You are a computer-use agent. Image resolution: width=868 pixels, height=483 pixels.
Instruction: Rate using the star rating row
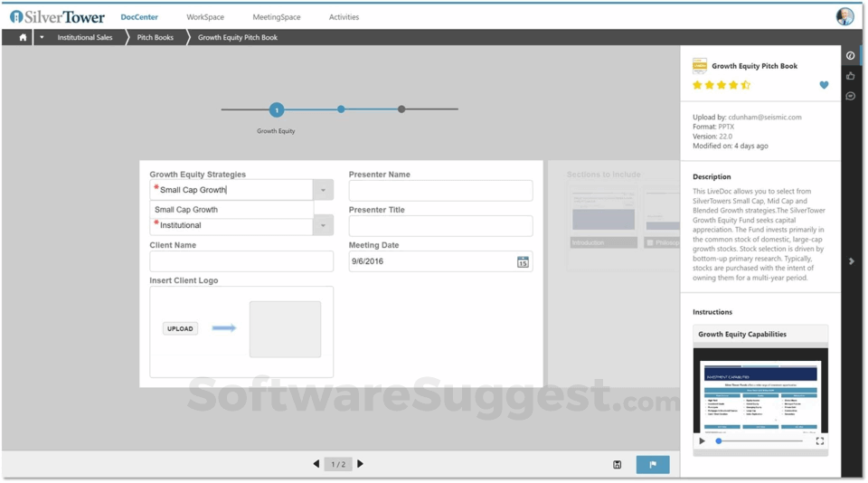pos(722,85)
